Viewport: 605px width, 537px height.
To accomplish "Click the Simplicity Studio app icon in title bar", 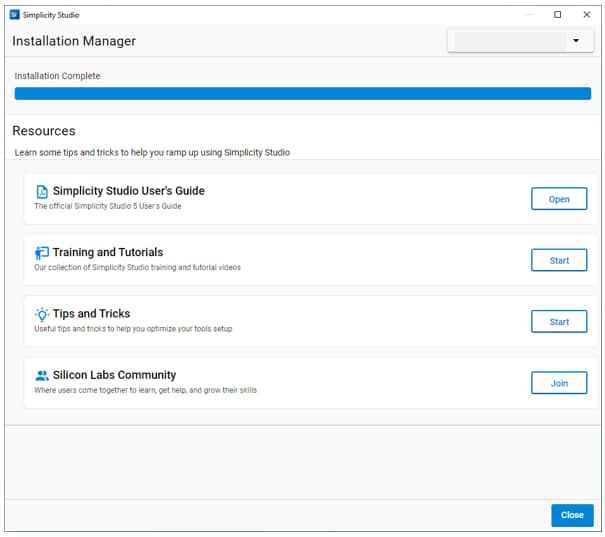I will tap(14, 15).
